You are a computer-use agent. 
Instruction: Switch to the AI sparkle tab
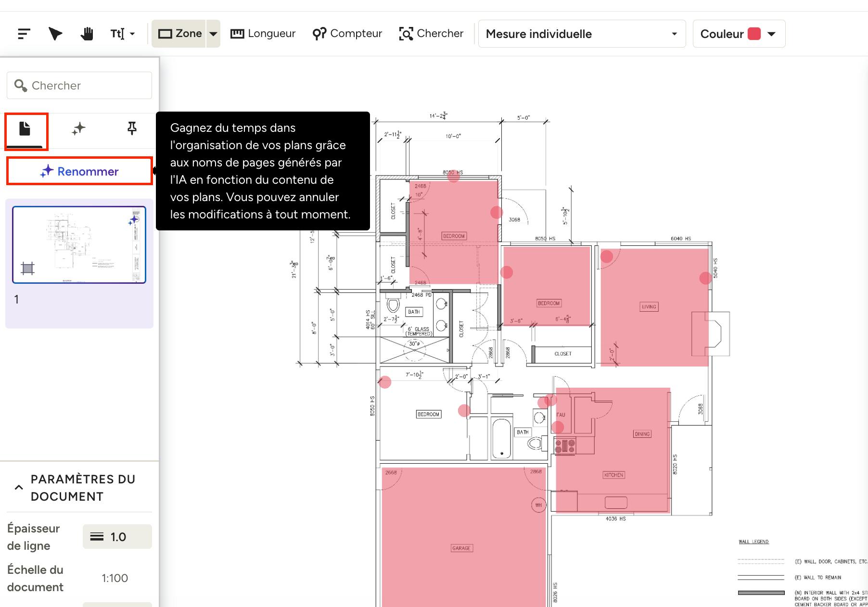point(78,129)
